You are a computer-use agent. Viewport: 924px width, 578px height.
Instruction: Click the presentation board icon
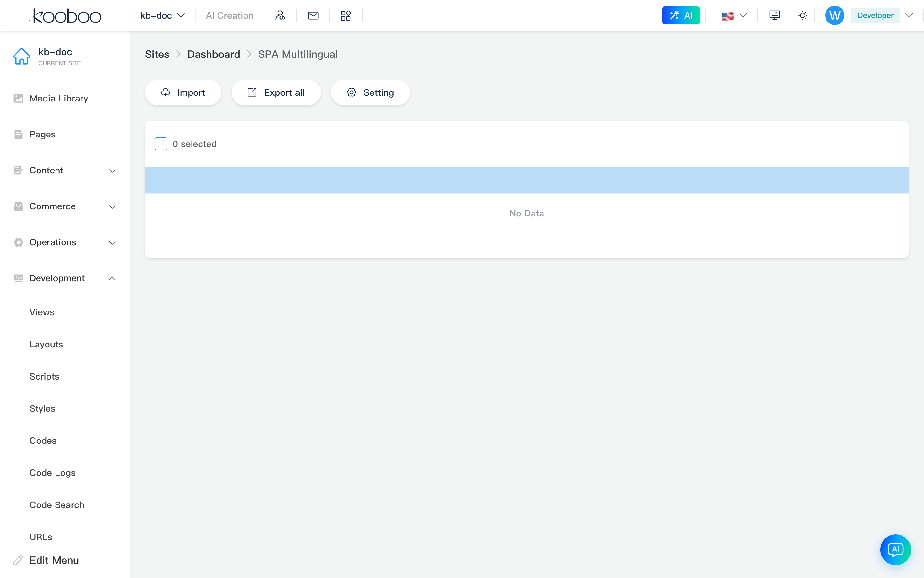coord(774,16)
